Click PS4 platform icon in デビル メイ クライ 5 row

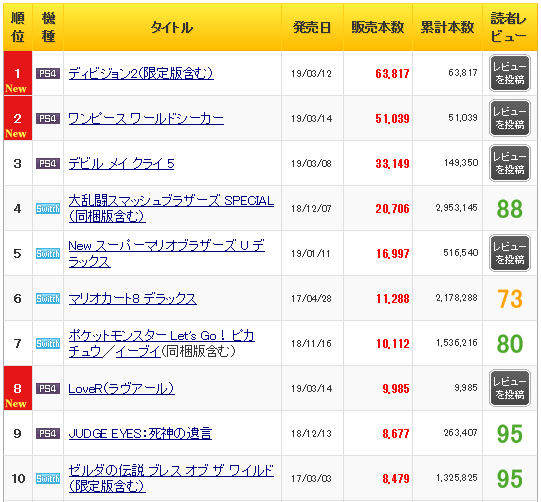coord(48,163)
